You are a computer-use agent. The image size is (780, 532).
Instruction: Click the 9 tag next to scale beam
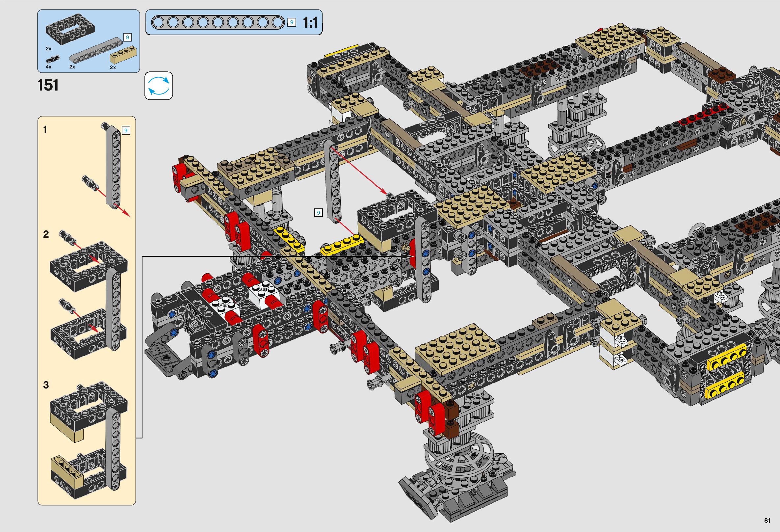pos(291,22)
